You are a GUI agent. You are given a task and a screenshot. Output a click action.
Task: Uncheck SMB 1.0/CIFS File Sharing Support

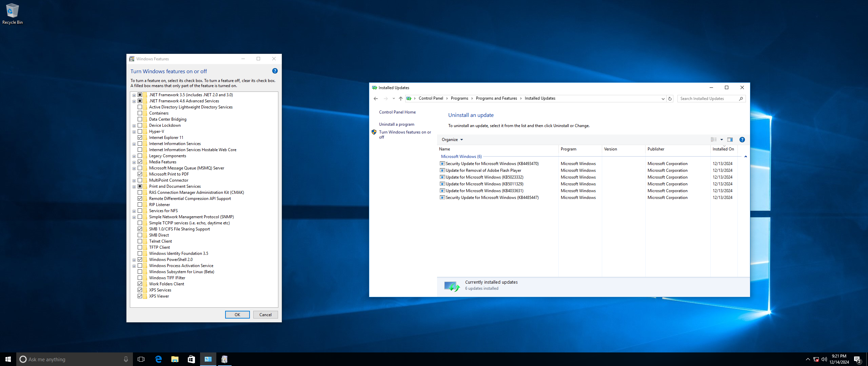[x=140, y=229]
